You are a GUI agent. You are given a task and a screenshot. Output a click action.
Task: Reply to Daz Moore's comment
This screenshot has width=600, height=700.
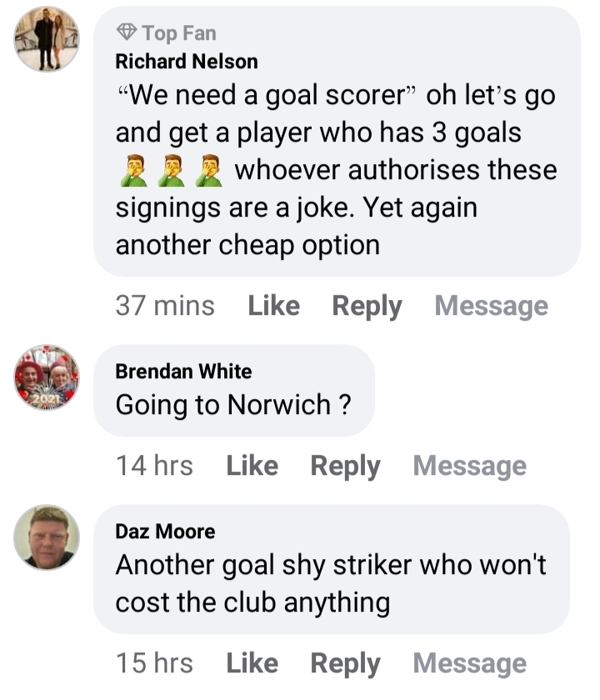(346, 664)
